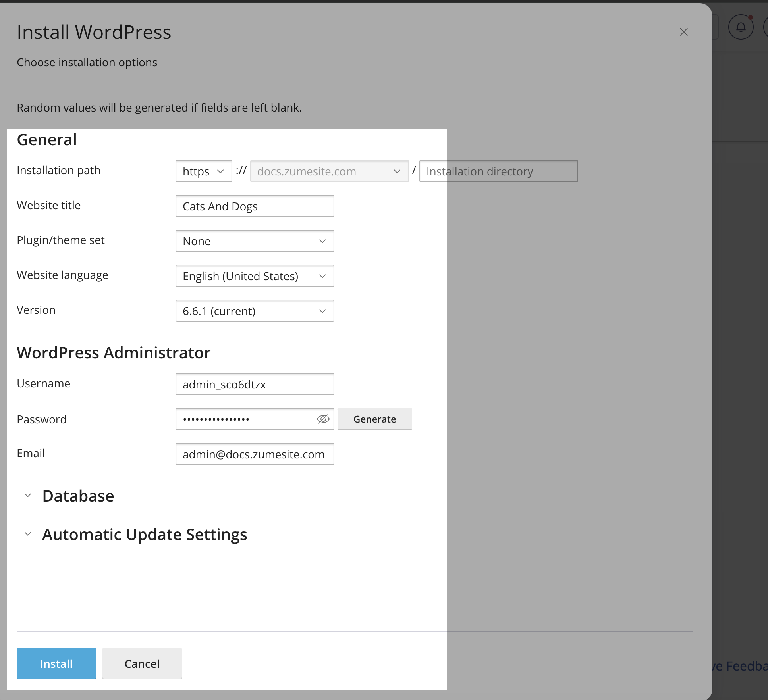Expand the Database section chevron
768x700 pixels.
28,495
